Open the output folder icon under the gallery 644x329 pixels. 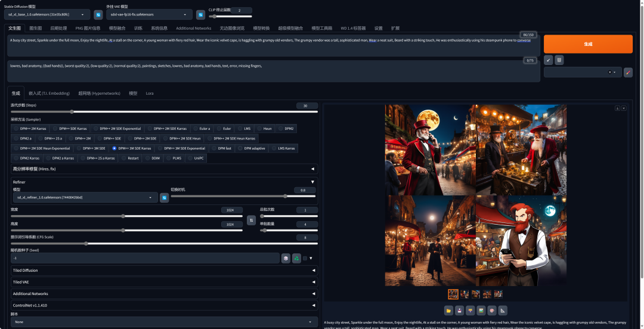tap(448, 310)
